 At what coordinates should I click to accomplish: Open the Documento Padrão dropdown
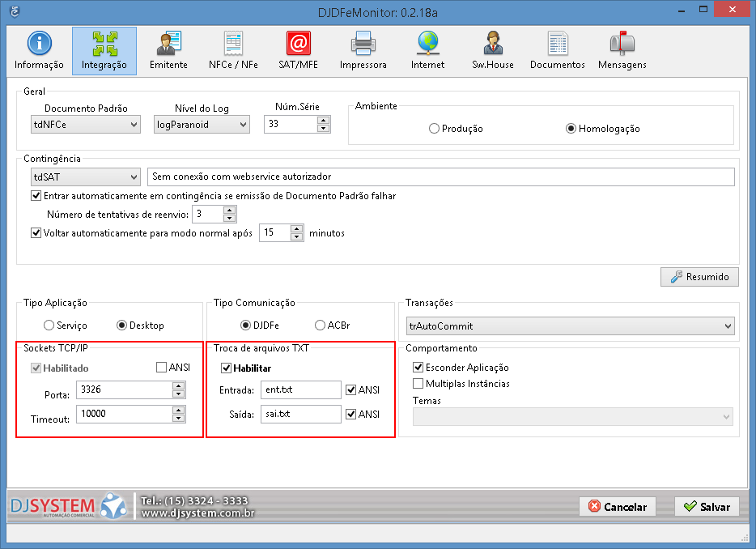click(x=85, y=125)
